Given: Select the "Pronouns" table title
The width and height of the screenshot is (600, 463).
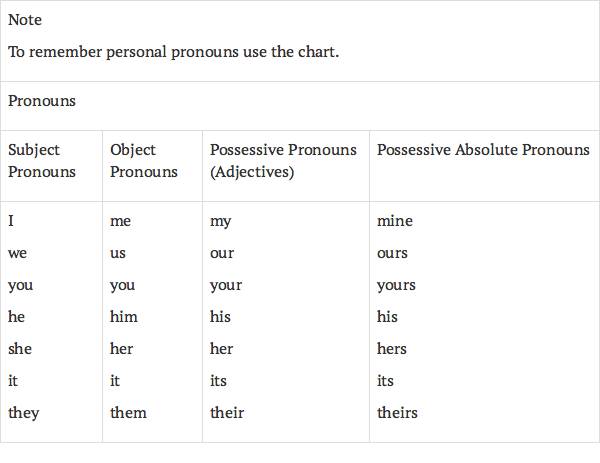Looking at the screenshot, I should click(42, 101).
